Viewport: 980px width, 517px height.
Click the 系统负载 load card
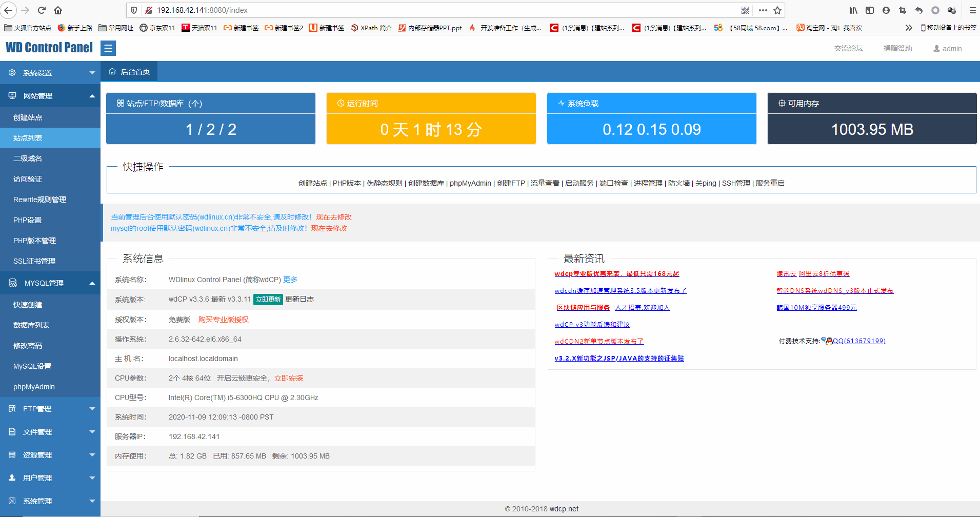(652, 118)
